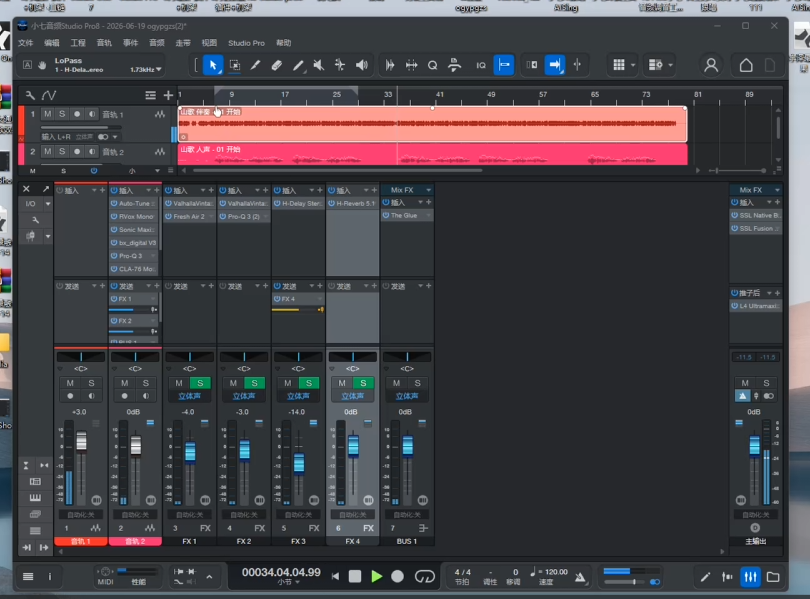The width and height of the screenshot is (810, 599).
Task: Open the Home start page icon
Action: (x=745, y=65)
